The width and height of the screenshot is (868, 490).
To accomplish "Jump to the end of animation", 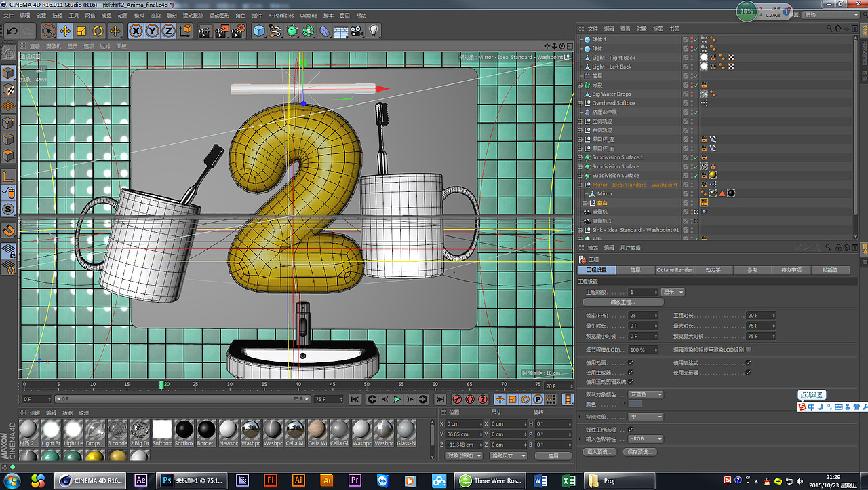I will (440, 400).
